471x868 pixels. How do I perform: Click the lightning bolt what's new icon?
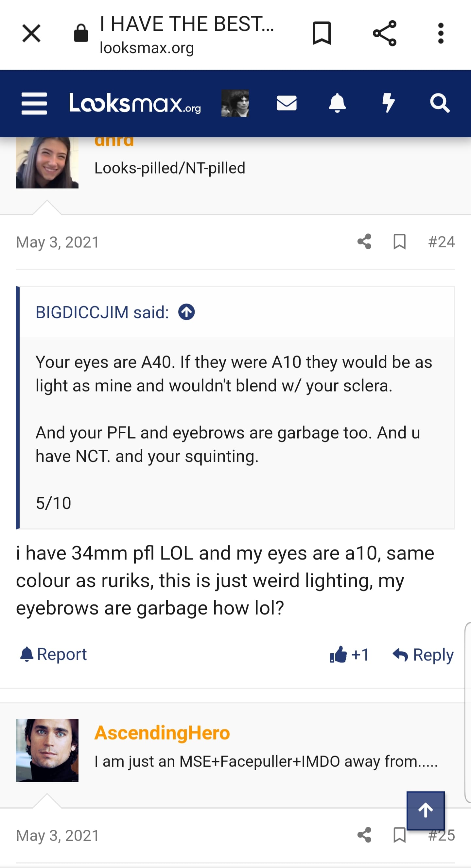(388, 103)
